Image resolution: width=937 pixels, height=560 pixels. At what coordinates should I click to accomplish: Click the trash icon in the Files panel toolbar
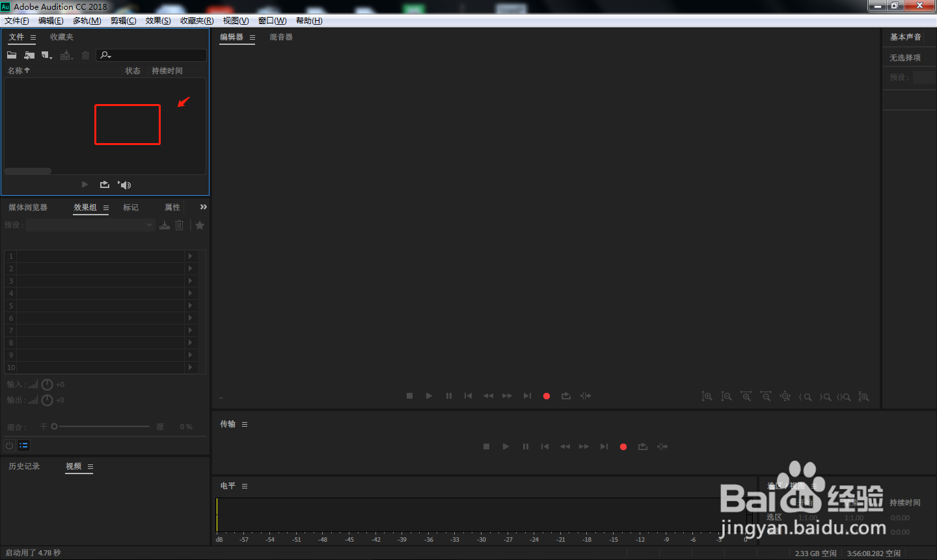click(x=85, y=55)
